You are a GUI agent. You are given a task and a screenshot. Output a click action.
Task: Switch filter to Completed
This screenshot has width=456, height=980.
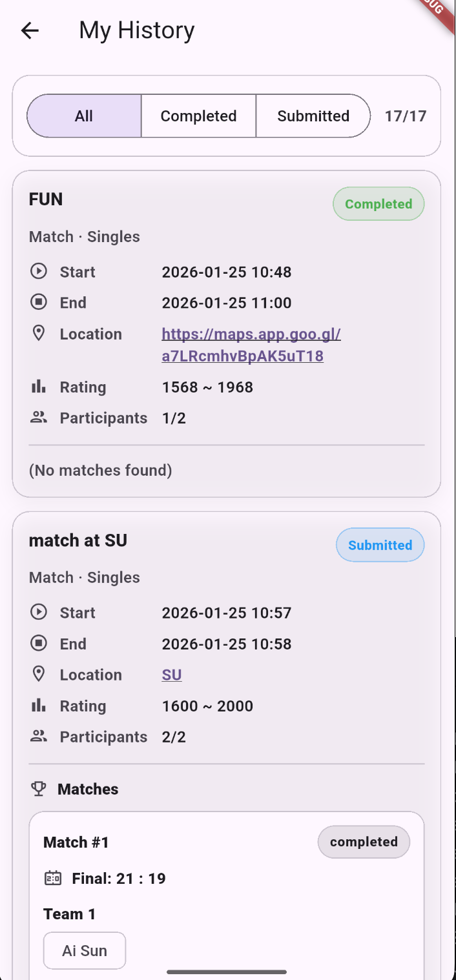198,116
